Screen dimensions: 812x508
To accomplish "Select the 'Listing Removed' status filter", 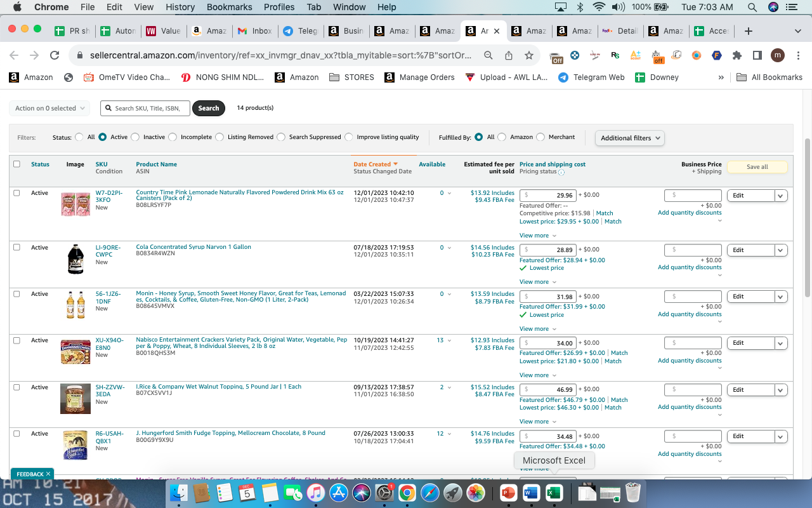I will click(x=220, y=137).
